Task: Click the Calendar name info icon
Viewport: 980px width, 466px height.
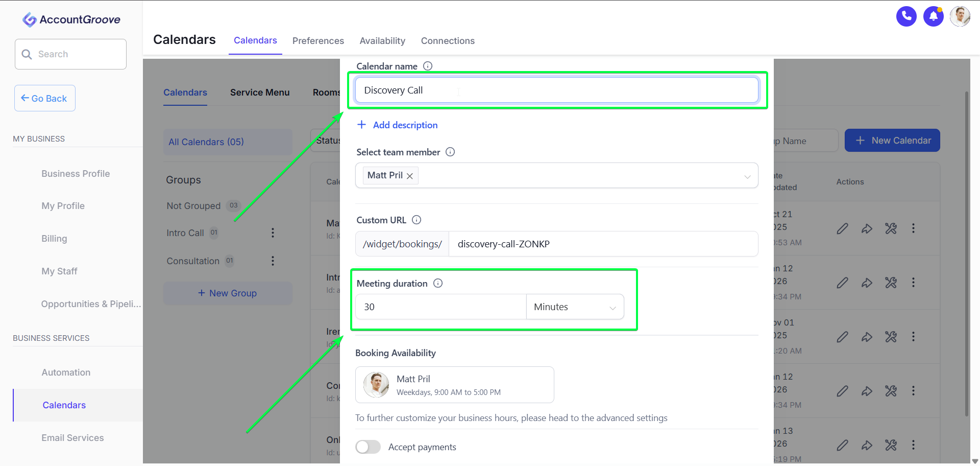Action: tap(428, 66)
